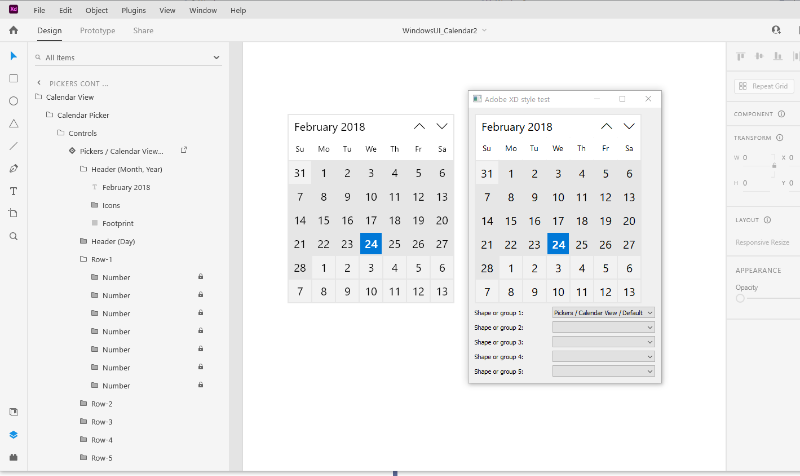Select the Artboard tool
The width and height of the screenshot is (800, 476).
(13, 213)
